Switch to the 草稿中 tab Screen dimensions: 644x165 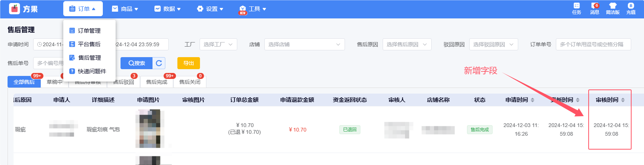(55, 82)
